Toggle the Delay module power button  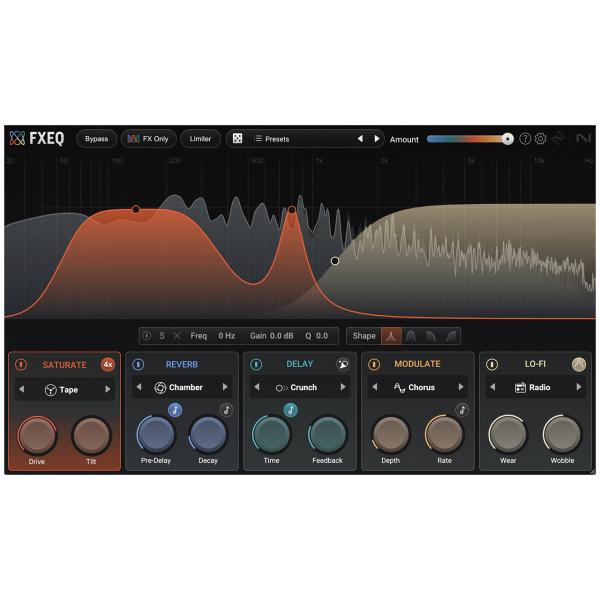(x=257, y=365)
